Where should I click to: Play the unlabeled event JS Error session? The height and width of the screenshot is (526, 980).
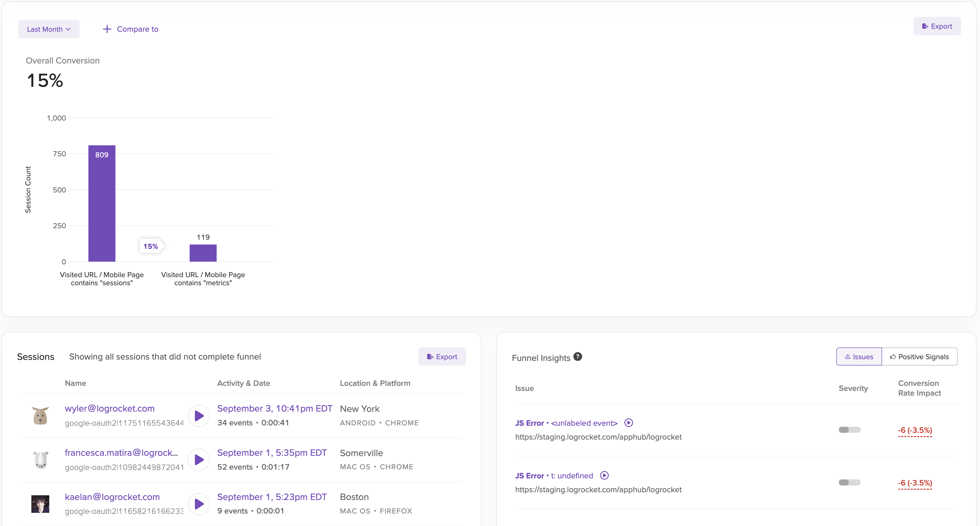pos(628,423)
